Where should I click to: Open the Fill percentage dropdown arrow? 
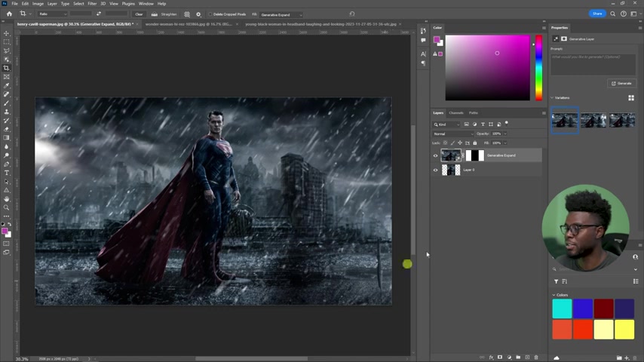click(505, 143)
